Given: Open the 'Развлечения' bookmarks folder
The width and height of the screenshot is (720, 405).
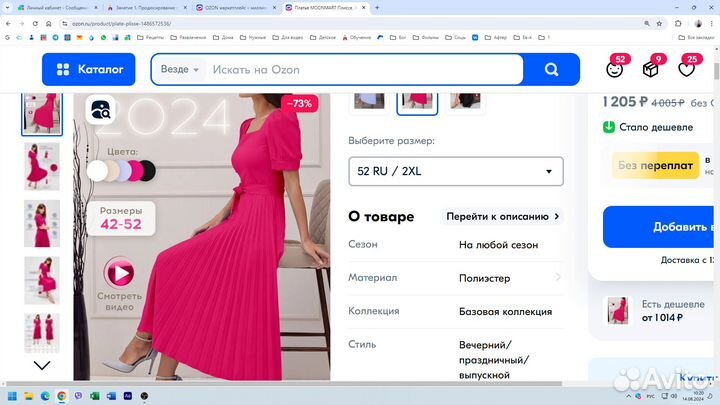Looking at the screenshot, I should (188, 38).
